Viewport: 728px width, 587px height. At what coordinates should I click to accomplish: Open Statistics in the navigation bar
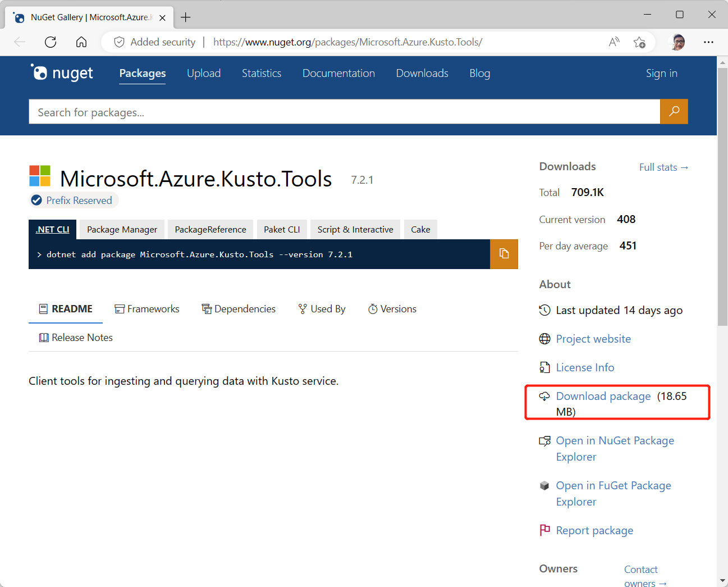coord(262,73)
